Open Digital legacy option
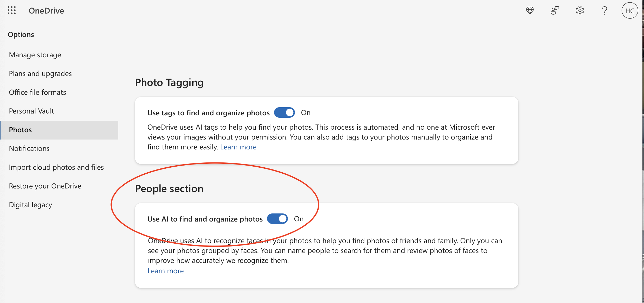The image size is (644, 303). (x=30, y=205)
